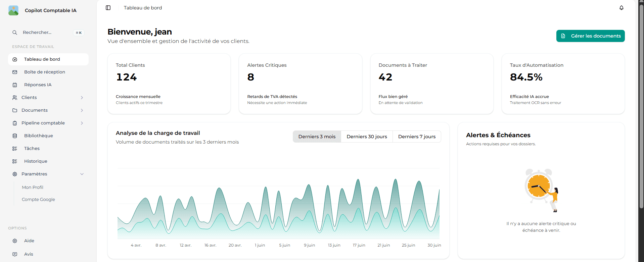Screen dimensions: 644x262
Task: Open Mon Profil settings page
Action: point(33,188)
